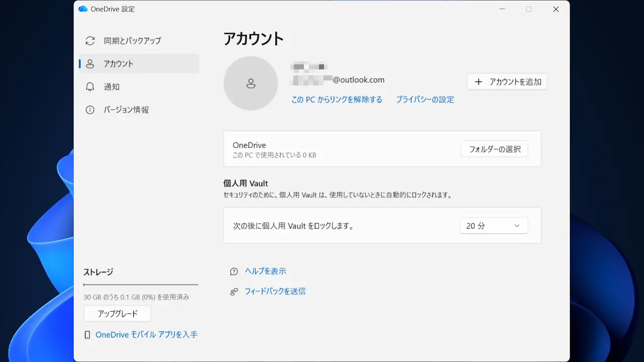Click the sync arrows icon in sidebar
644x362 pixels.
(x=90, y=41)
